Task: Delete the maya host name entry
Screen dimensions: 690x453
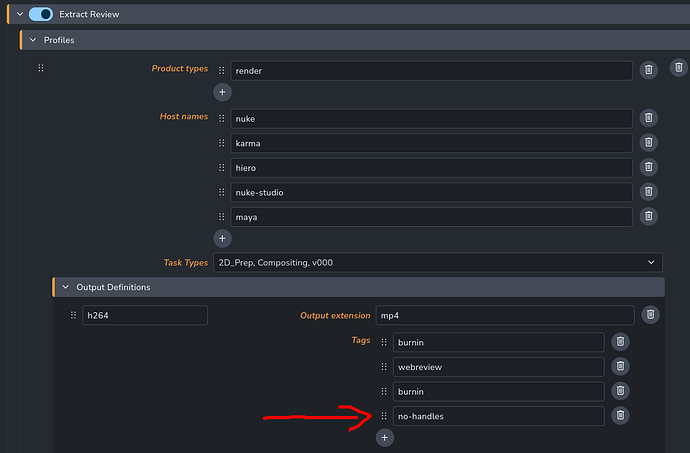Action: tap(648, 216)
